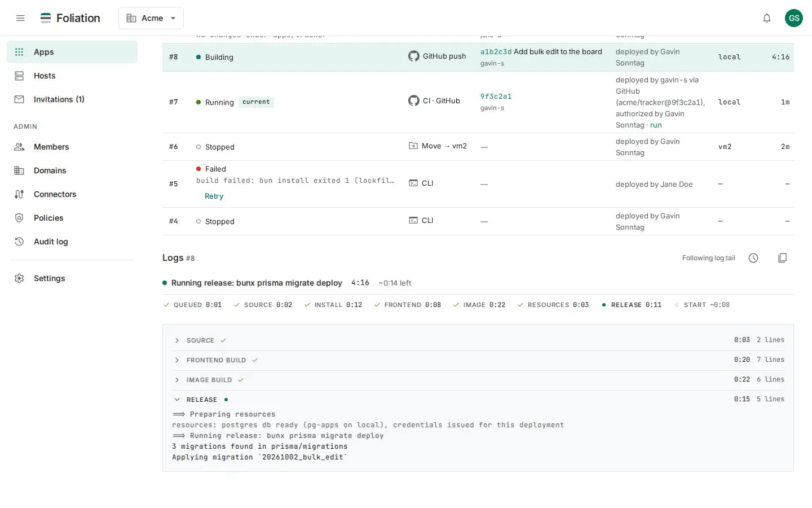Expand the IMAGE BUILD log section
The height and width of the screenshot is (508, 812).
pyautogui.click(x=478, y=380)
